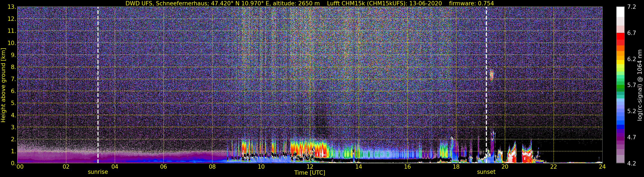
Task: Click the 7.2 colorbar tick value
Action: (x=632, y=7)
